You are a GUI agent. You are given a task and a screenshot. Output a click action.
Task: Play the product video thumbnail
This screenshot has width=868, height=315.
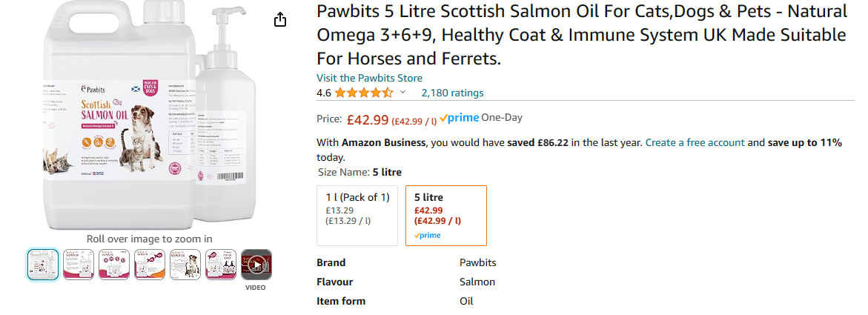256,265
